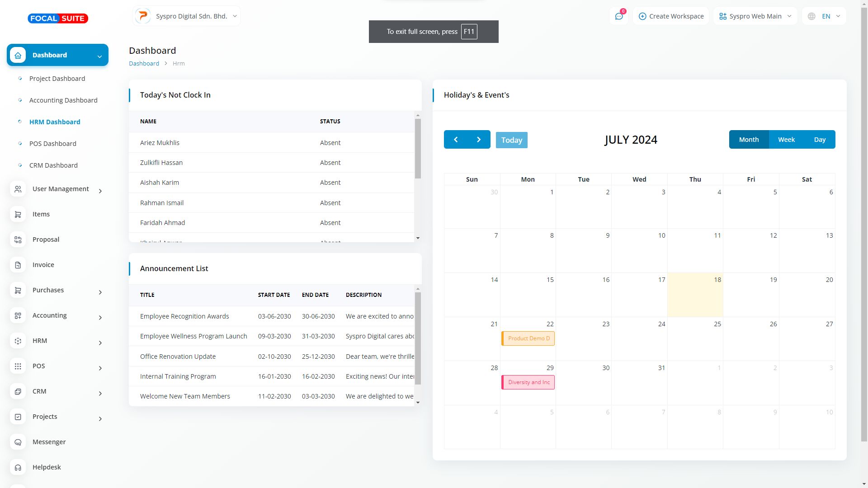Switch calendar to Day view
Image resolution: width=868 pixels, height=488 pixels.
[820, 140]
